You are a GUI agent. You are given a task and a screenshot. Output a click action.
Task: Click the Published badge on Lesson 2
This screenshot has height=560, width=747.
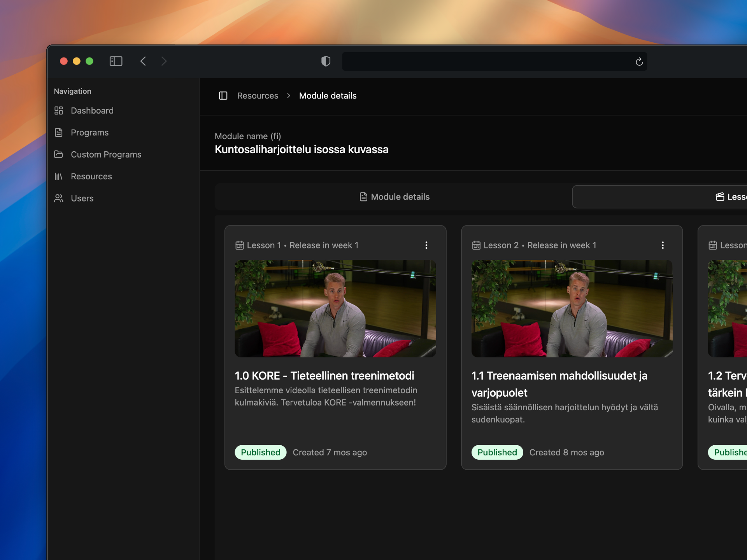(x=497, y=452)
